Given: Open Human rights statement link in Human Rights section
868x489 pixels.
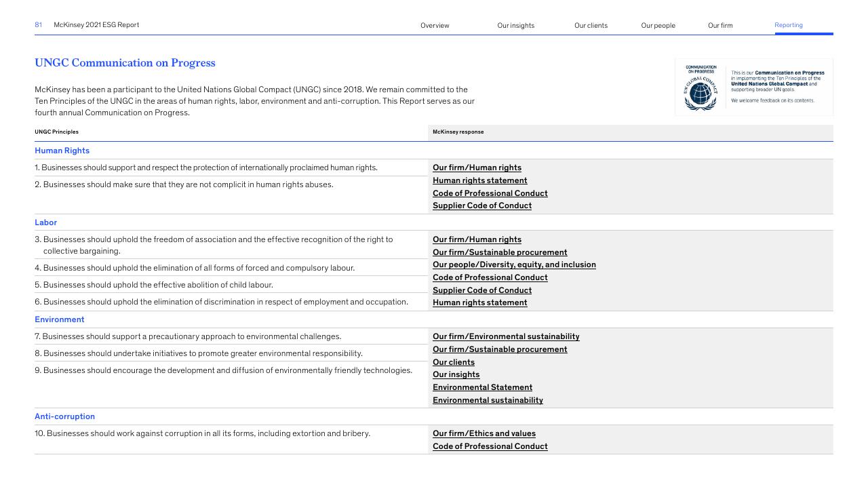Looking at the screenshot, I should point(479,180).
